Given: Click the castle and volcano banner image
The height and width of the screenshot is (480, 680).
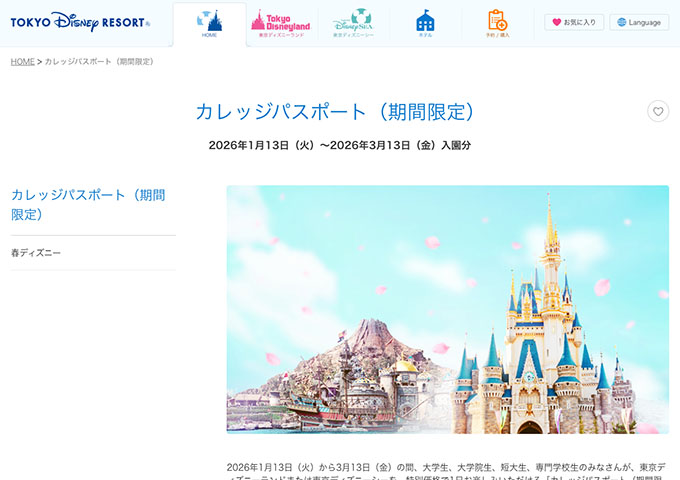Looking at the screenshot, I should click(448, 310).
